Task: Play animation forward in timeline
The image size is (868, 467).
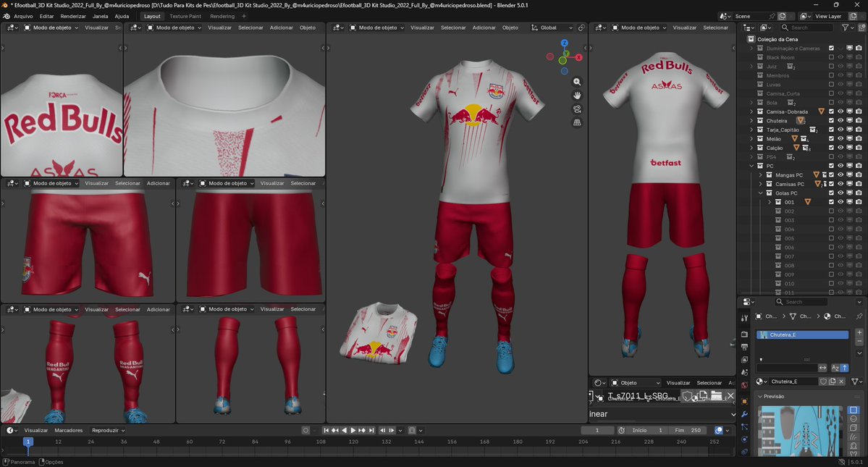Action: [353, 430]
